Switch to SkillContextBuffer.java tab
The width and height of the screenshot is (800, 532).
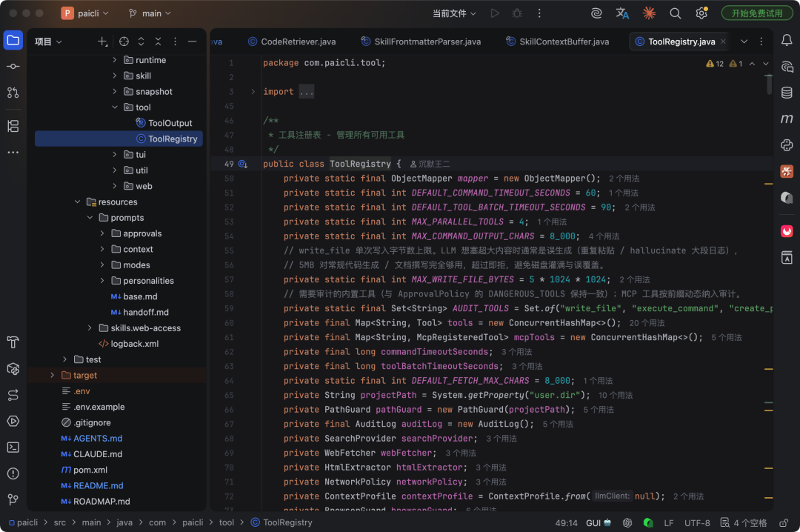[x=557, y=41]
